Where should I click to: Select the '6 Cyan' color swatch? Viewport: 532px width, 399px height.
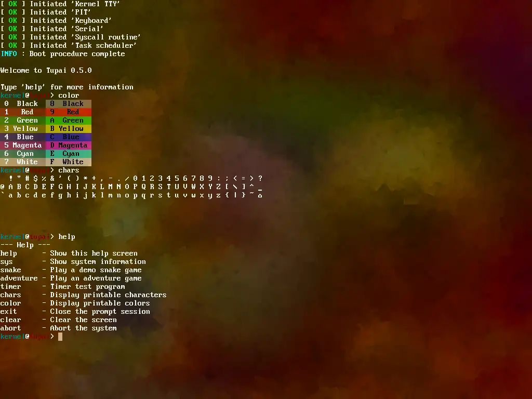click(23, 154)
